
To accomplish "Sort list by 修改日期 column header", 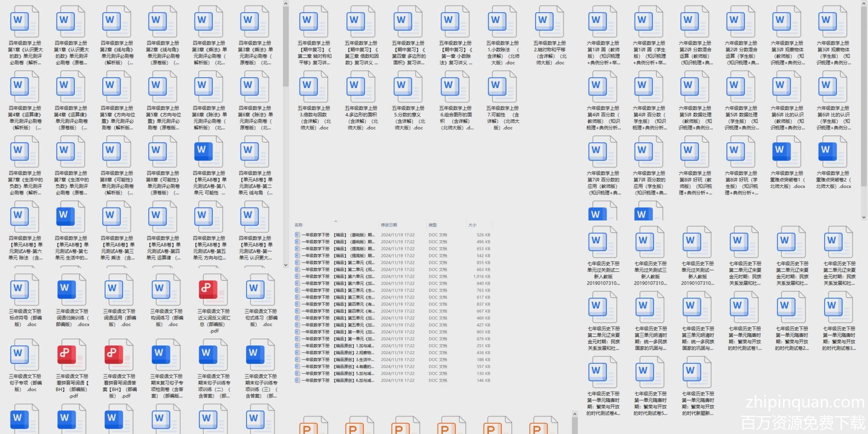I will click(x=389, y=225).
